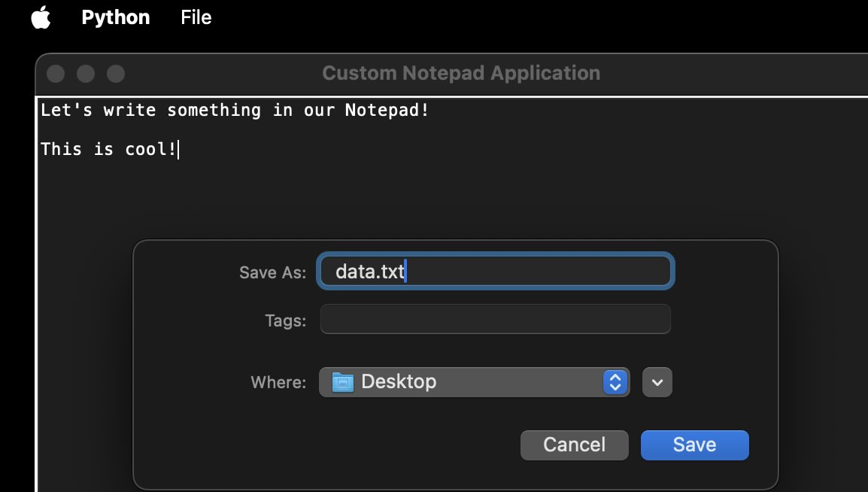Viewport: 868px width, 492px height.
Task: Close the Custom Notepad Application window
Action: pos(56,74)
